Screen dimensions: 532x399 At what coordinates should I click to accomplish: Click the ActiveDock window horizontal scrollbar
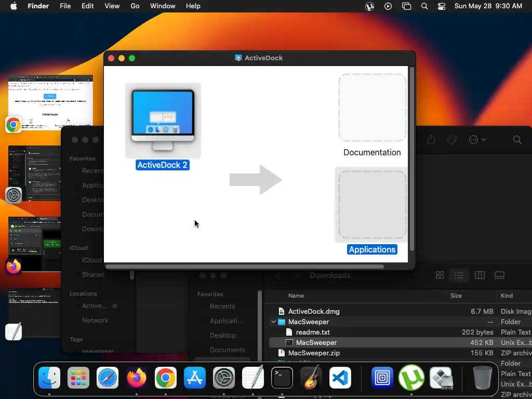point(244,267)
